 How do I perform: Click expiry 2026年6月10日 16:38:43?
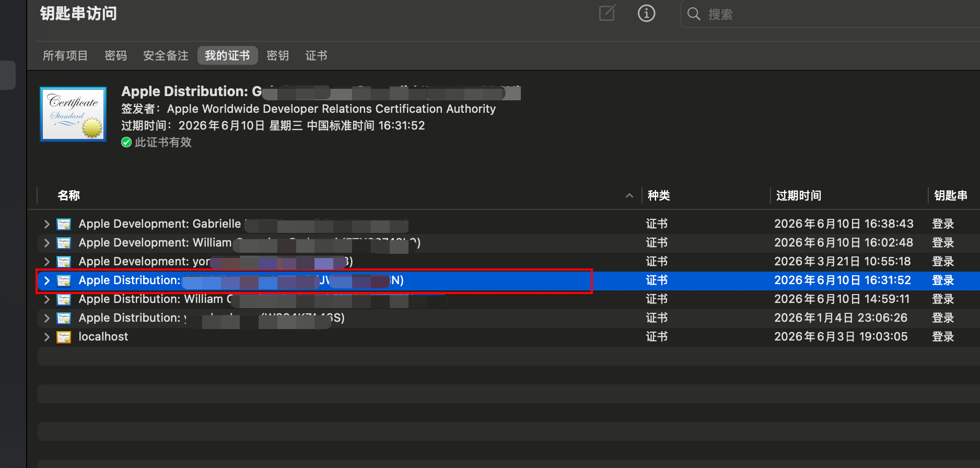point(844,224)
